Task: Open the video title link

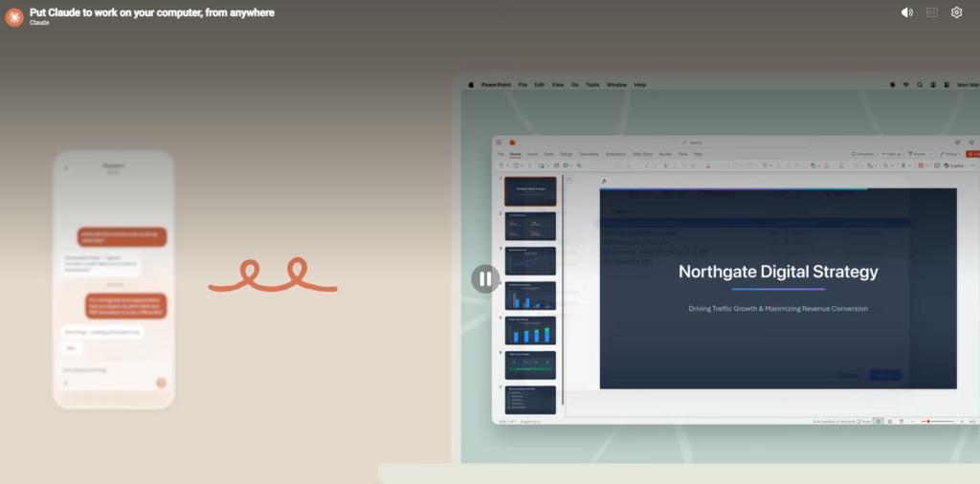Action: (152, 12)
